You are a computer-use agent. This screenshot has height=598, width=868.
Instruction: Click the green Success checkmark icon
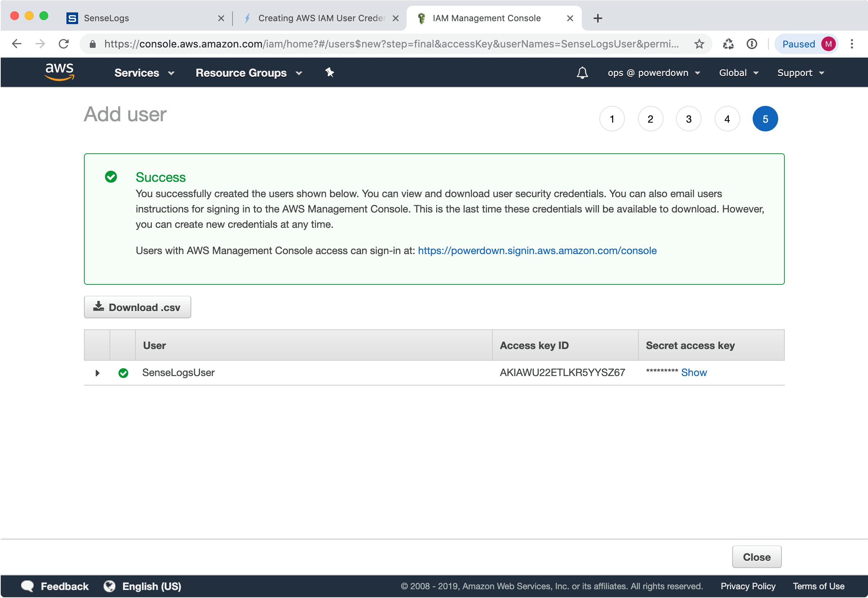tap(111, 177)
